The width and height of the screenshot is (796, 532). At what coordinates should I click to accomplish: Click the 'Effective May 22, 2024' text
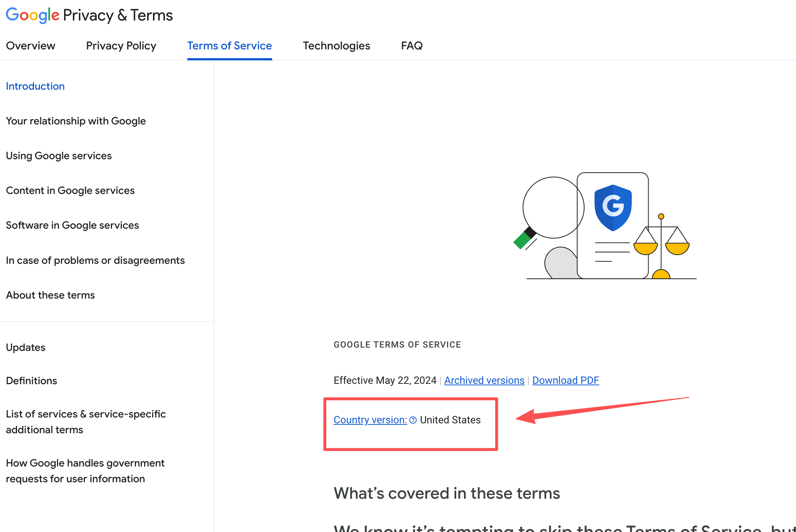coord(385,381)
